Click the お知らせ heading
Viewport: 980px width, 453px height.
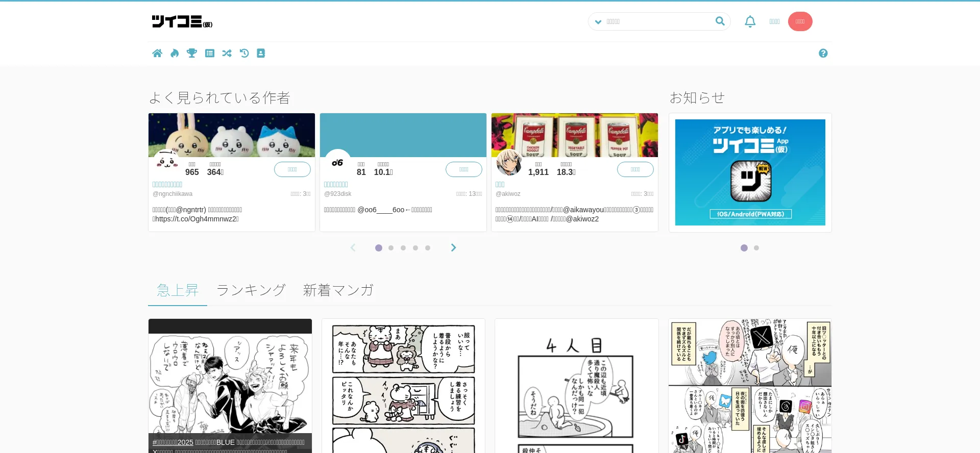[x=697, y=97]
